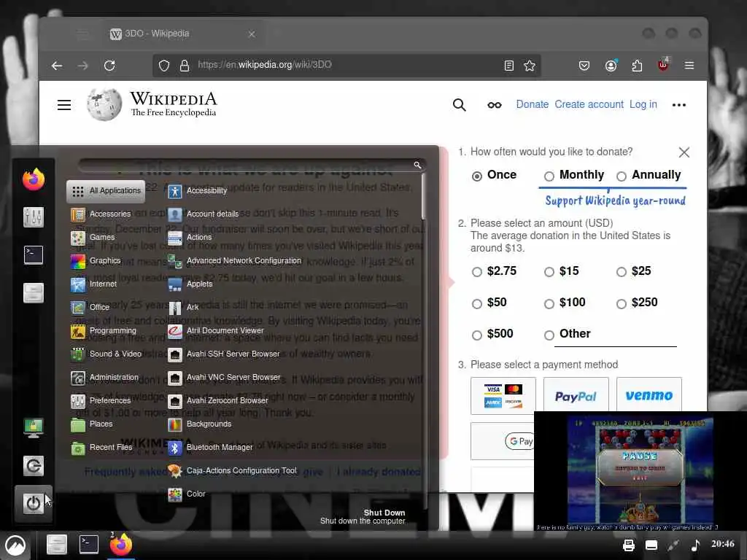Image resolution: width=747 pixels, height=560 pixels.
Task: Click the Log in link
Action: pos(643,104)
